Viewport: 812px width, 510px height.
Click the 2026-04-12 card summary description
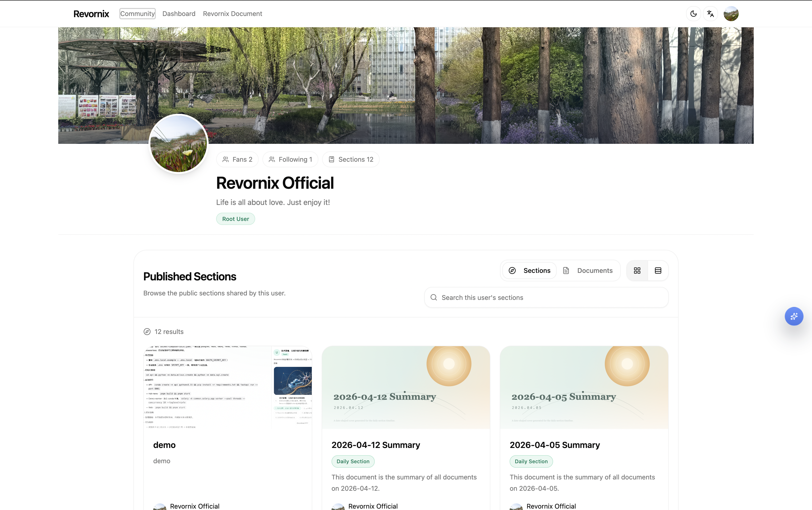pos(404,483)
